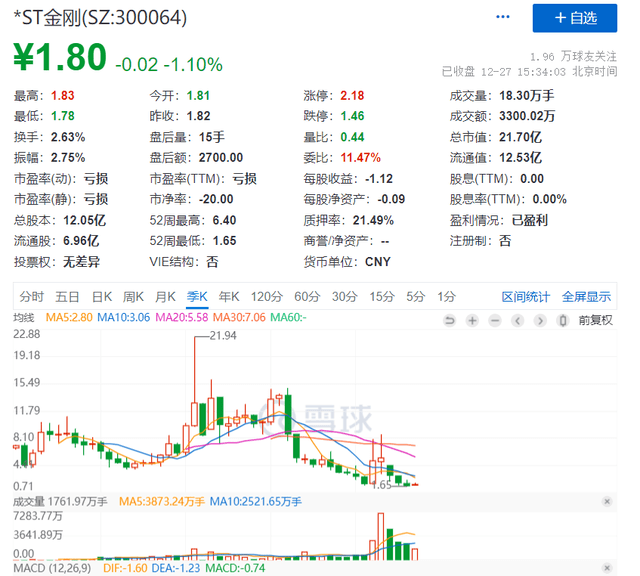Viewport: 640px width, 576px height.
Task: Click the 货币单位 CNY entry
Action: coord(347,262)
